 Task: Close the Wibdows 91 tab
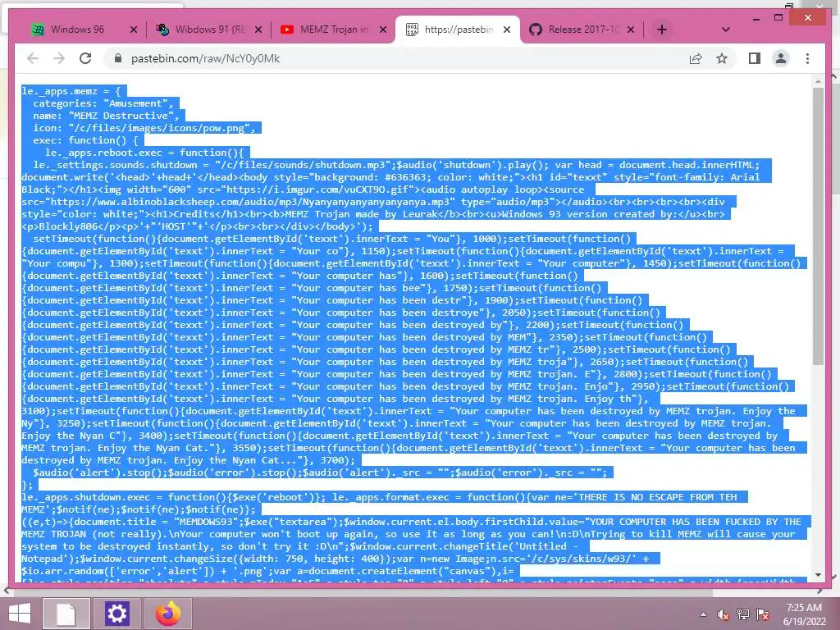pyautogui.click(x=258, y=30)
